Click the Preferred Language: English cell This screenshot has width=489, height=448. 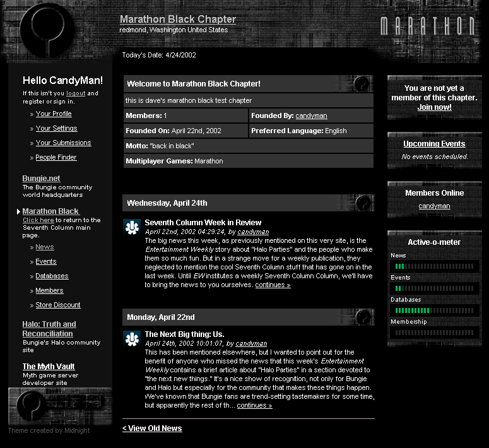tap(311, 131)
